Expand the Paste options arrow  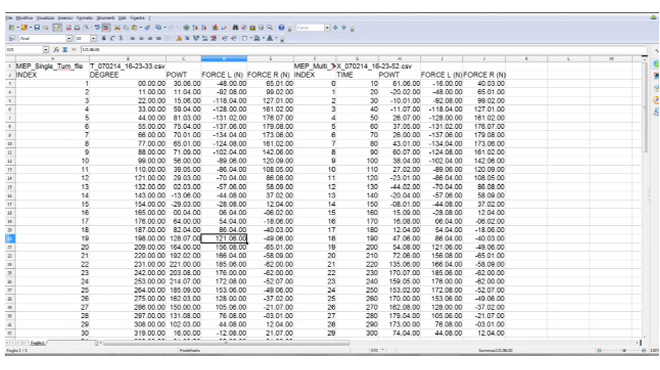click(141, 28)
